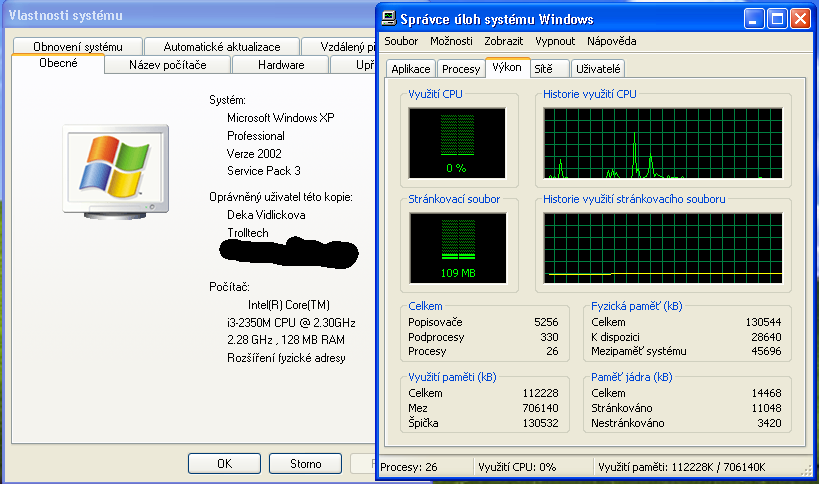Click the Mezipaměť systému value 45696
Image resolution: width=819 pixels, height=484 pixels.
766,351
